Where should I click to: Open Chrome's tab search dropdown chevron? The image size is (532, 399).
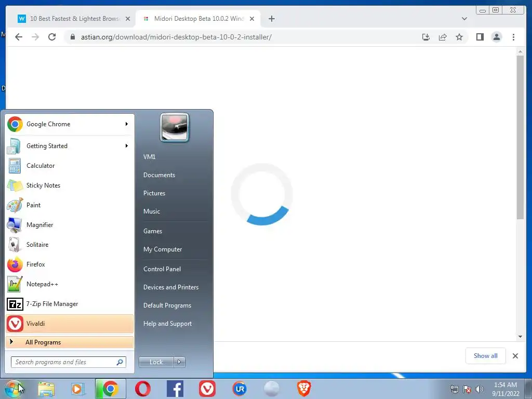[464, 19]
